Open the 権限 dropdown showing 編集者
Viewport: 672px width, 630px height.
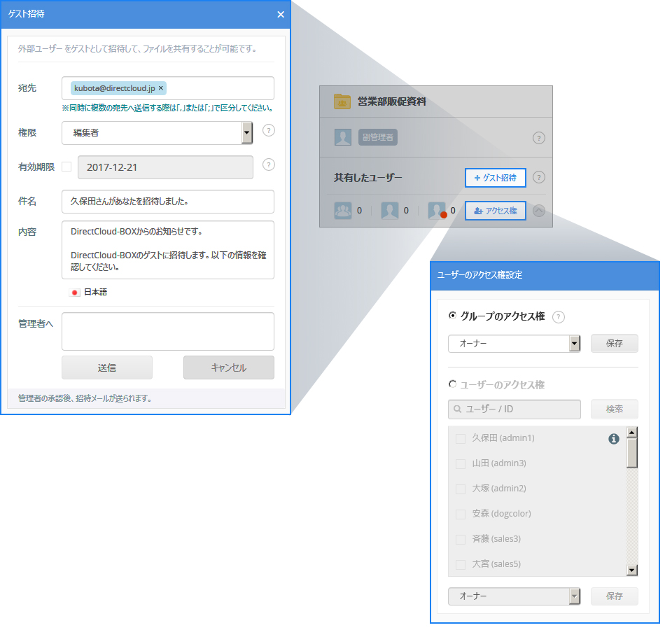click(157, 132)
